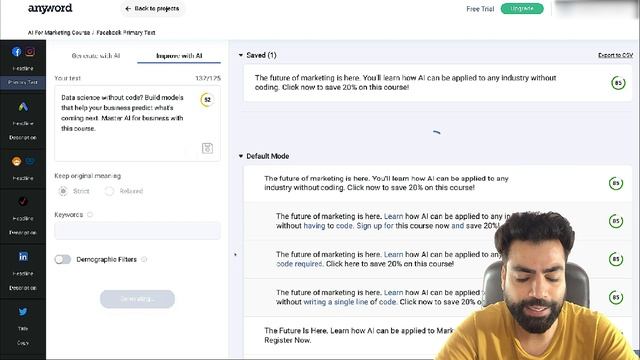Select the Google Ads icon in the sidebar
Viewport: 640px width, 360px height.
pos(23,107)
